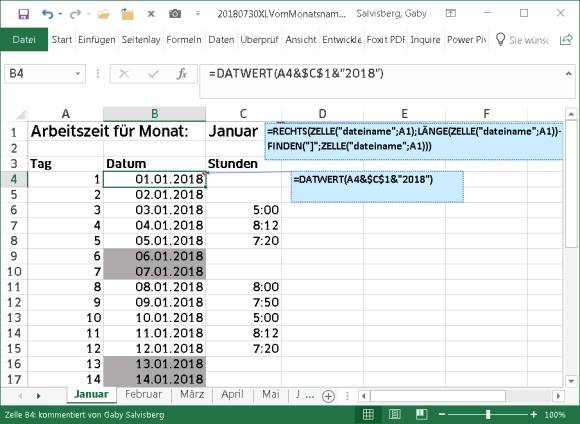Click the Redo arrow icon
580x424 pixels.
[x=75, y=14]
